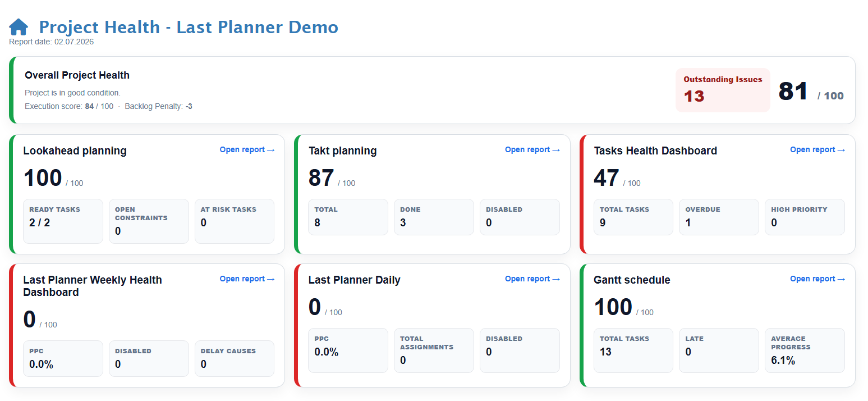Select the Open Constraints tile
Image resolution: width=868 pixels, height=401 pixels.
pos(149,221)
